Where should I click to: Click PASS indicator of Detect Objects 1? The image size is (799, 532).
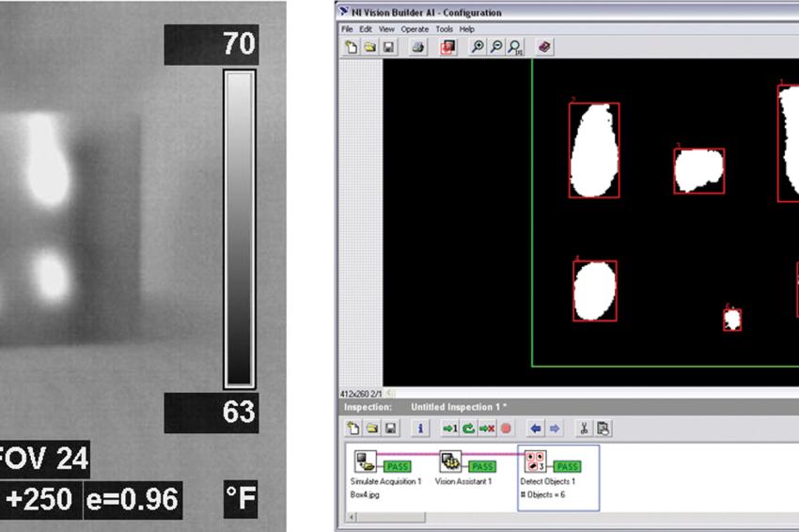pos(567,466)
